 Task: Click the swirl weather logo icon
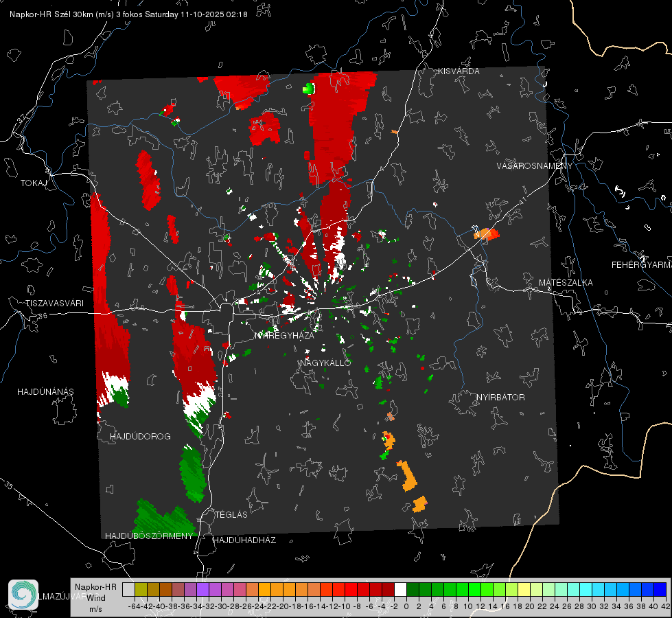23,595
